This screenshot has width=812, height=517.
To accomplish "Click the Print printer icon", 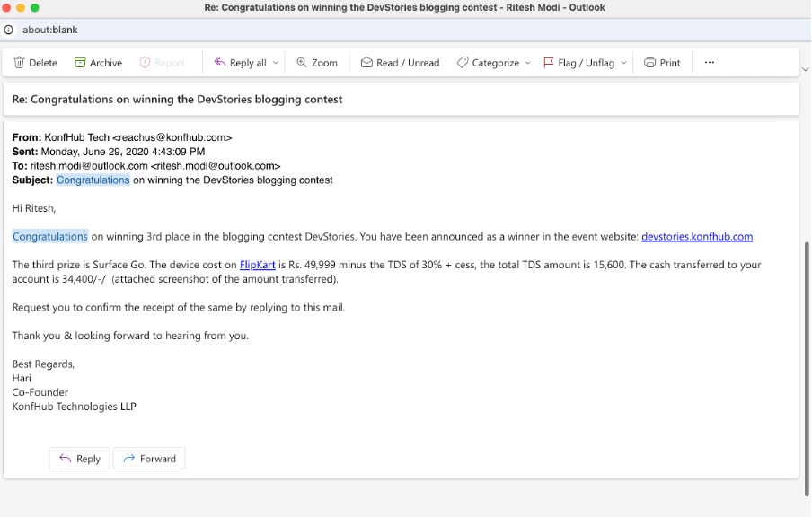I will [649, 63].
